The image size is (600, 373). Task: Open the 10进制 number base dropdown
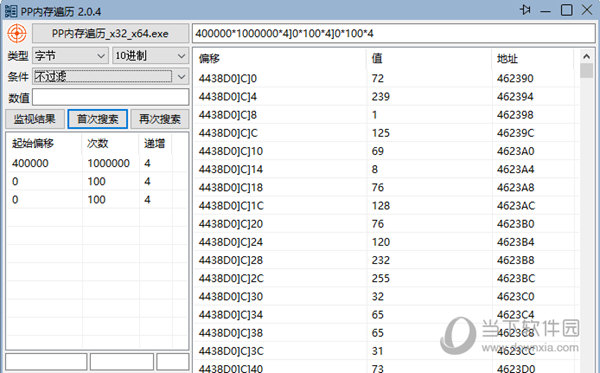(x=150, y=56)
